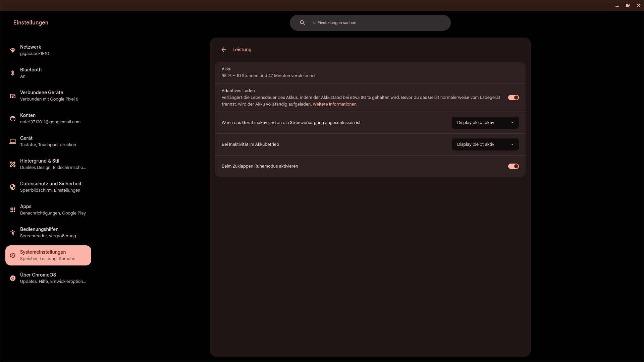Click the Bluetooth icon in sidebar
The height and width of the screenshot is (362, 644).
[13, 73]
